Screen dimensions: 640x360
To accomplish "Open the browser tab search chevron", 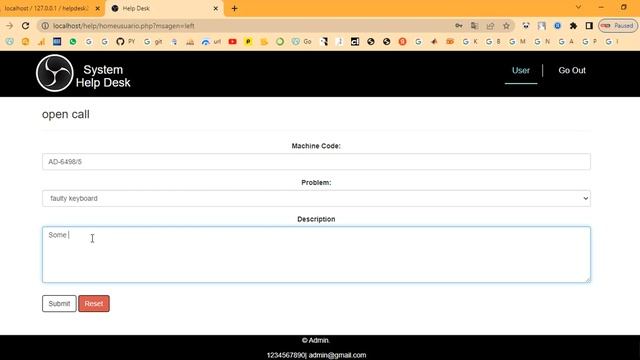I will tap(578, 7).
